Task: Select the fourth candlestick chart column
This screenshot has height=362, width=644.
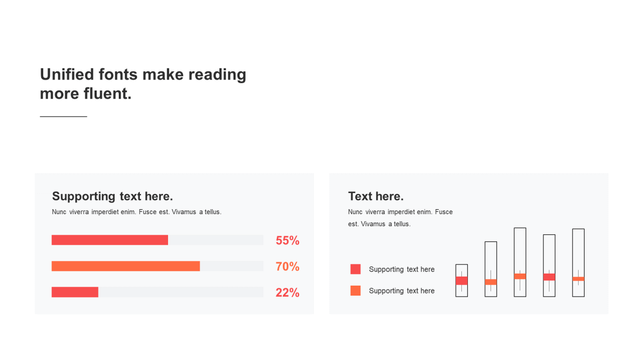Action: (549, 265)
